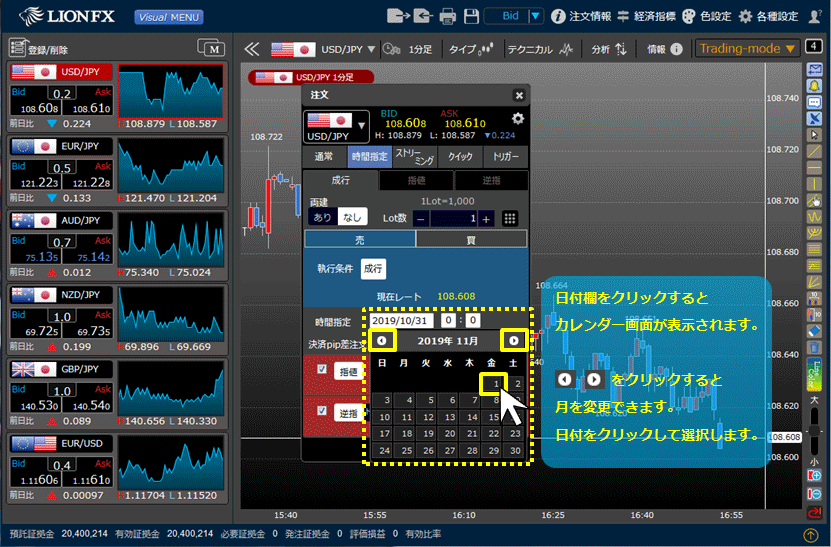Click the Lot数 input field
The image size is (831, 547).
(x=454, y=218)
